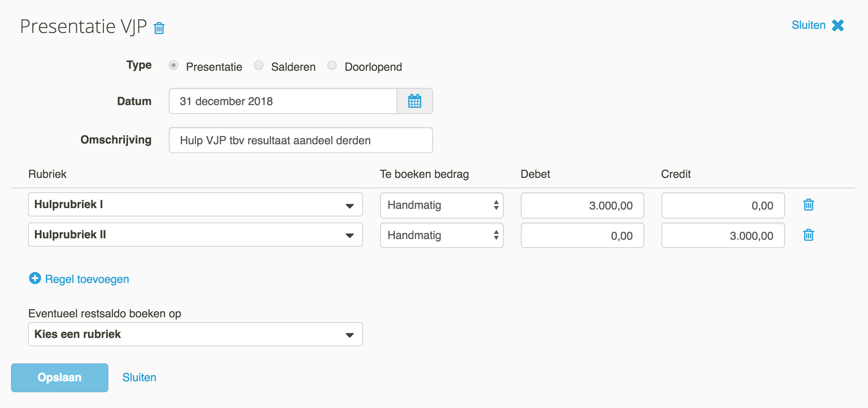868x408 pixels.
Task: Click the Salderen label text
Action: pyautogui.click(x=293, y=67)
